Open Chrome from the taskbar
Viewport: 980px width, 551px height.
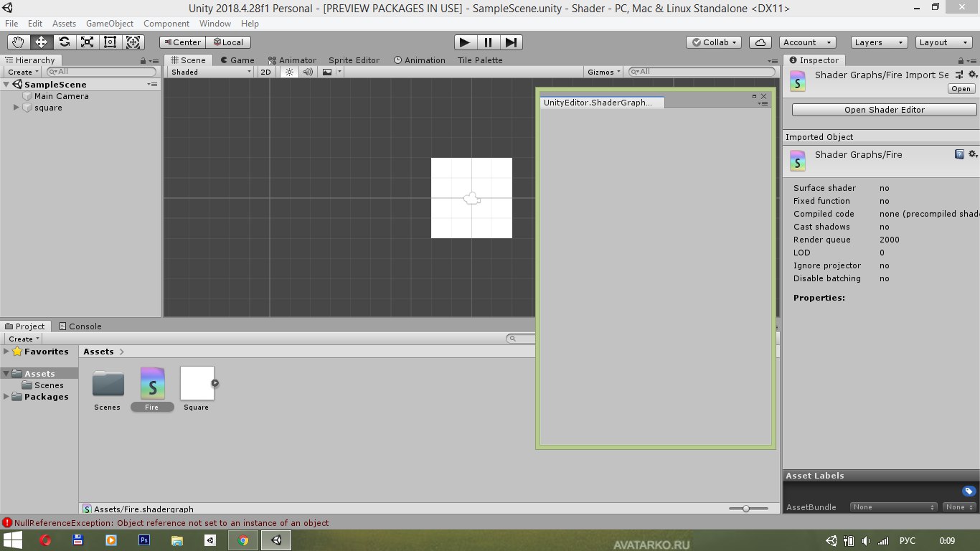click(x=243, y=540)
